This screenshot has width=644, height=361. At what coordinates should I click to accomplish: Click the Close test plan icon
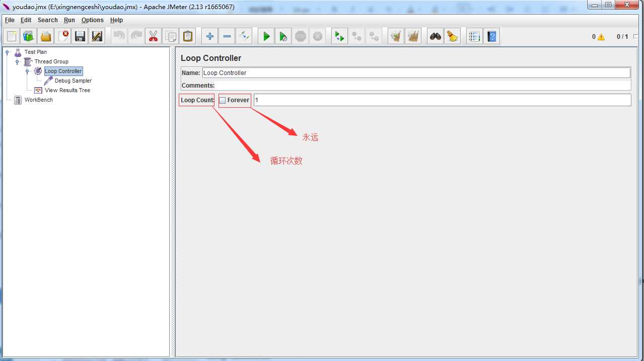click(x=63, y=36)
